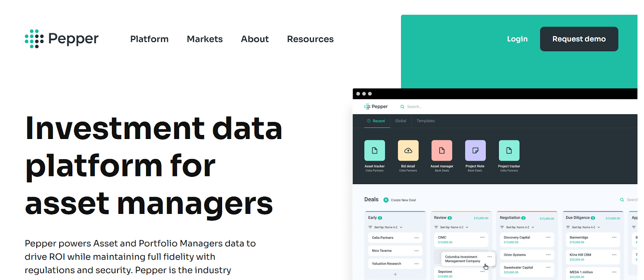Open the Due Diligence column Sort by dropdown
The height and width of the screenshot is (280, 644).
click(x=586, y=227)
